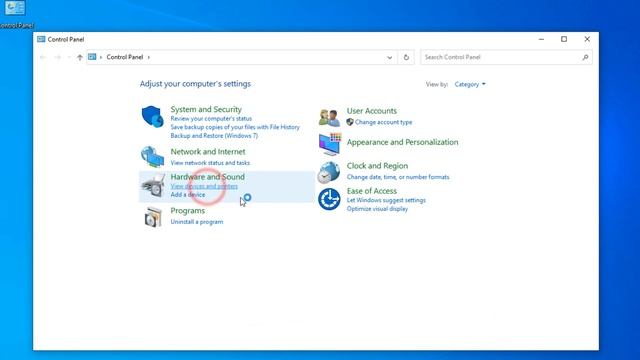Click Change account type link

(x=383, y=122)
